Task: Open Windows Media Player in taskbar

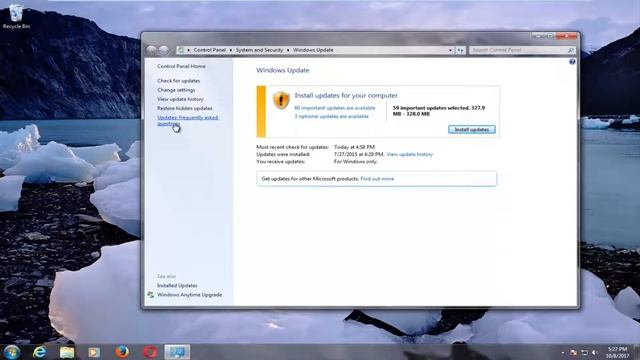Action: click(94, 352)
